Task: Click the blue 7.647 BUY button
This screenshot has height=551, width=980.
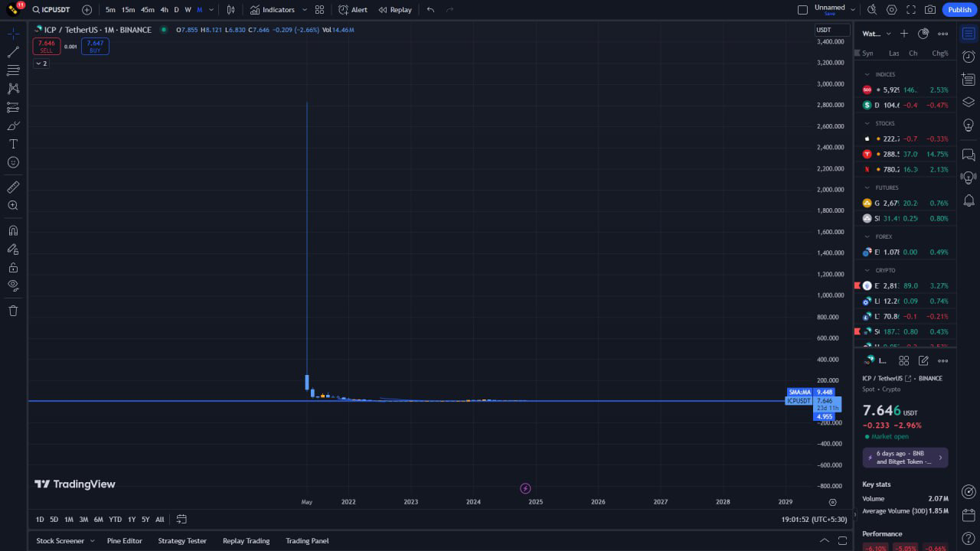Action: click(x=95, y=46)
